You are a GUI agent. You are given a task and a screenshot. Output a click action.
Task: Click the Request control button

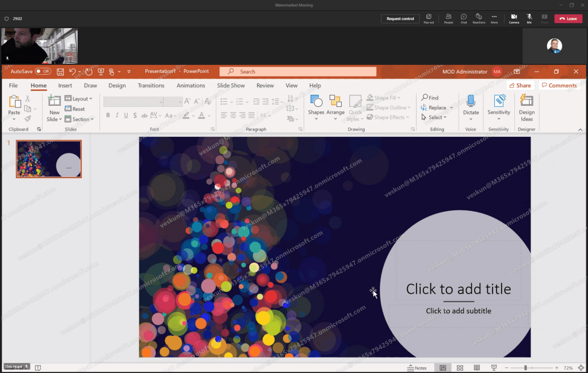point(400,18)
